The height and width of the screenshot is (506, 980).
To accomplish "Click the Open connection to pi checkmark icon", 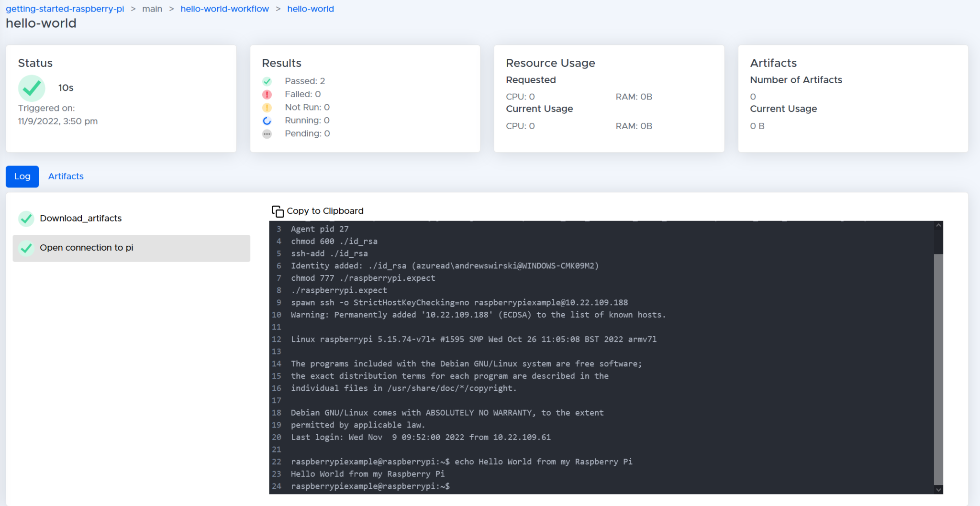I will [x=26, y=248].
